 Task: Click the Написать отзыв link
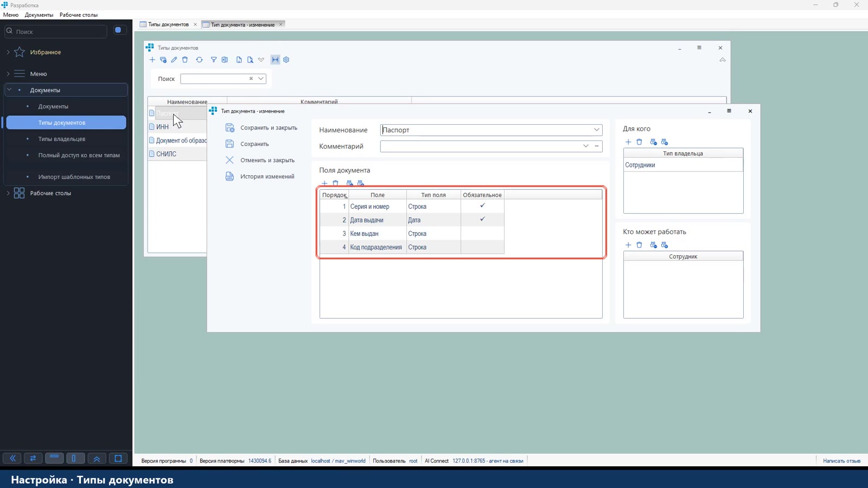pos(841,461)
